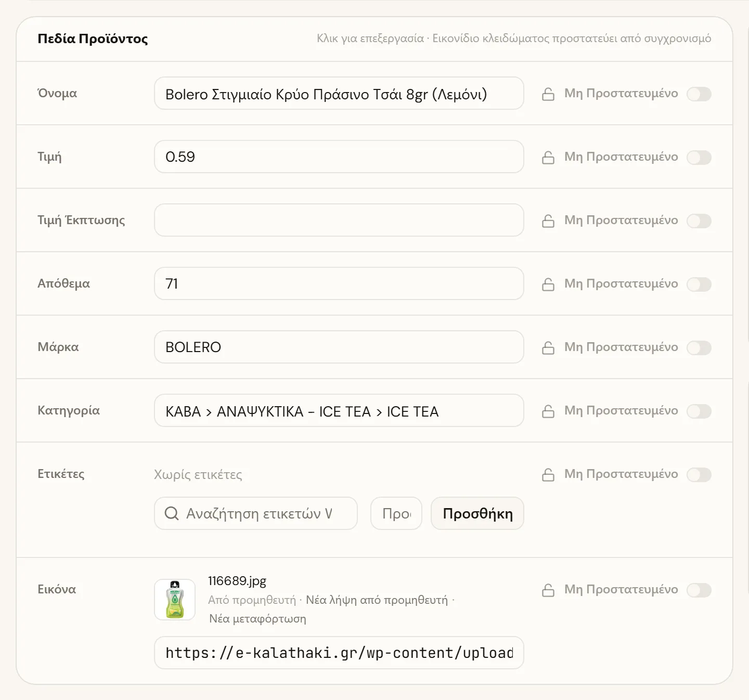
Task: Enable protection switch for Απόθεμα
Action: (x=699, y=284)
